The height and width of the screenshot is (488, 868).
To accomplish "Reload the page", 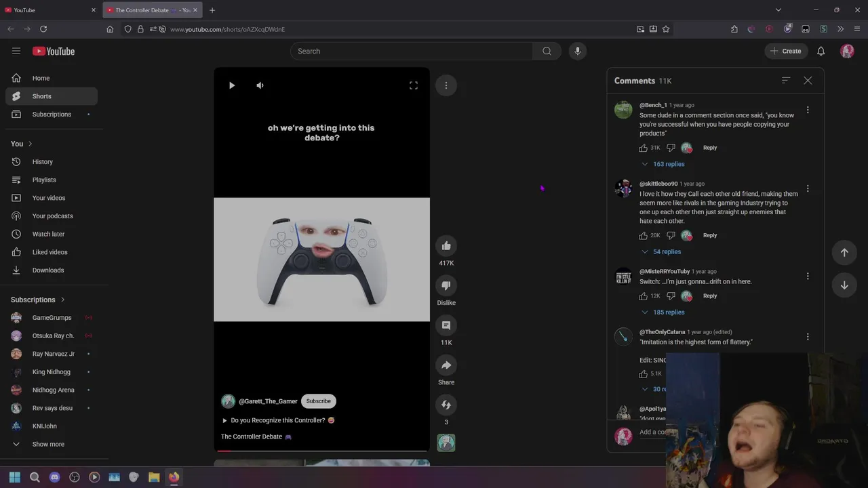I will click(x=43, y=29).
